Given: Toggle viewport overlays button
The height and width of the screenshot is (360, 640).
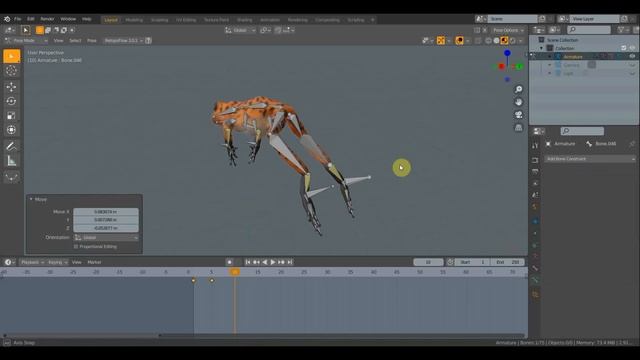Looking at the screenshot, I should [460, 40].
